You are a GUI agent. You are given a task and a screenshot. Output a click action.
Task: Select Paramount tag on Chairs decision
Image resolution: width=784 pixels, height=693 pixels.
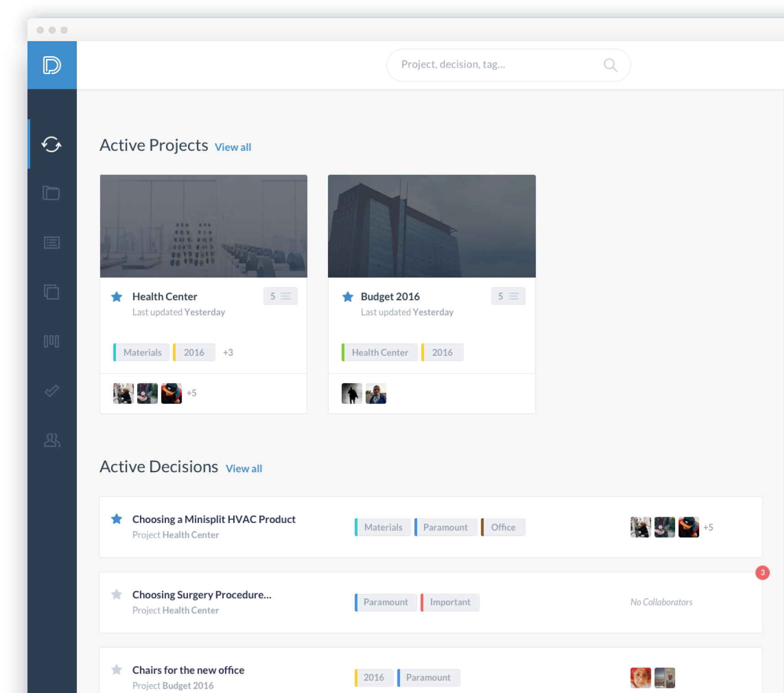pyautogui.click(x=429, y=678)
